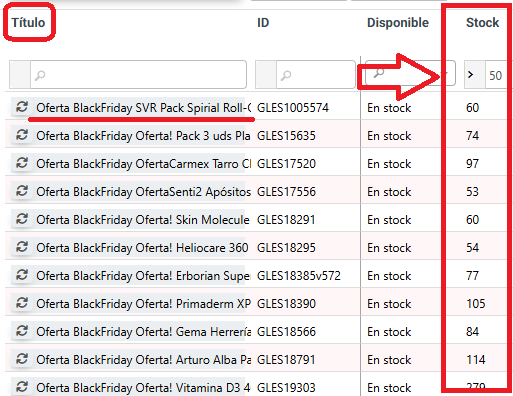Select title OfertaSenti2 Apósitos
The image size is (513, 396).
(143, 192)
